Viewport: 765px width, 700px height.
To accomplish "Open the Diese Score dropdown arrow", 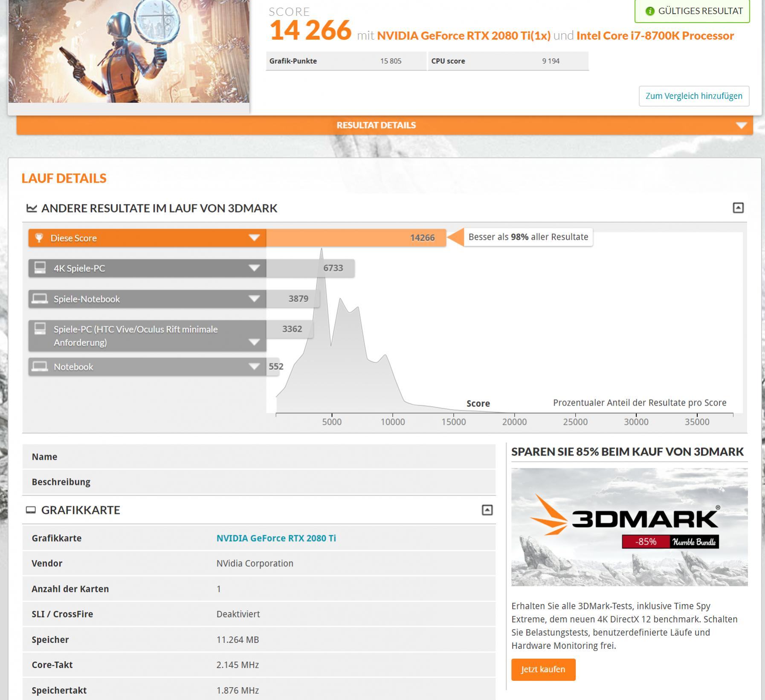I will coord(254,238).
